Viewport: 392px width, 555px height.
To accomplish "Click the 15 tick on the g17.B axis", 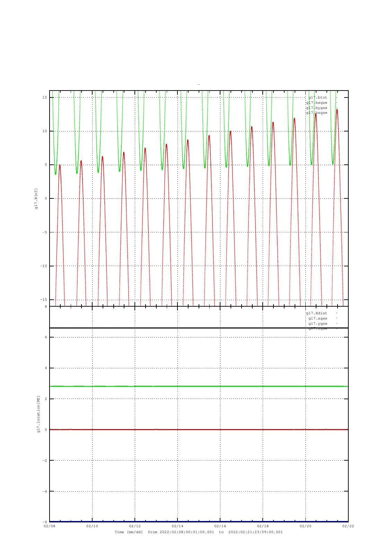I will (45, 97).
